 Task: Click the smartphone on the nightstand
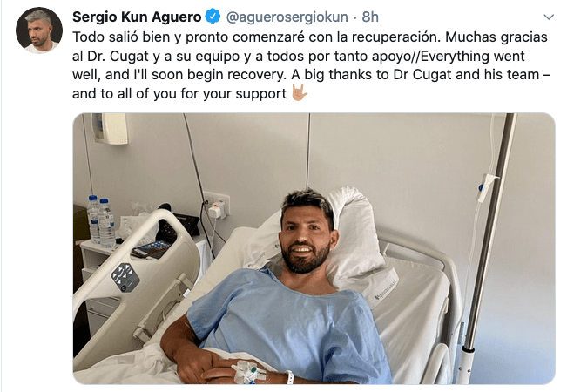152,249
